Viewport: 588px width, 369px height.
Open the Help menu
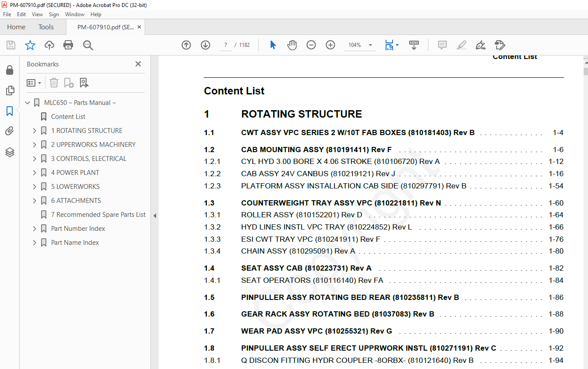pos(96,14)
